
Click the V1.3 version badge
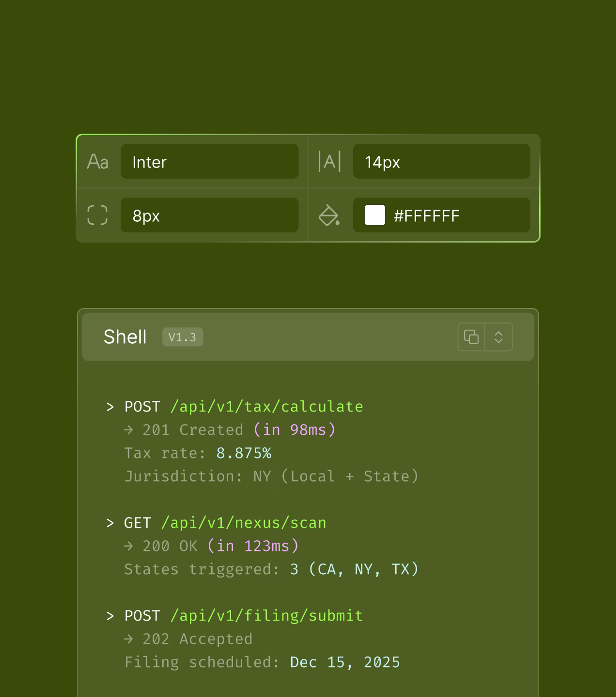(183, 337)
